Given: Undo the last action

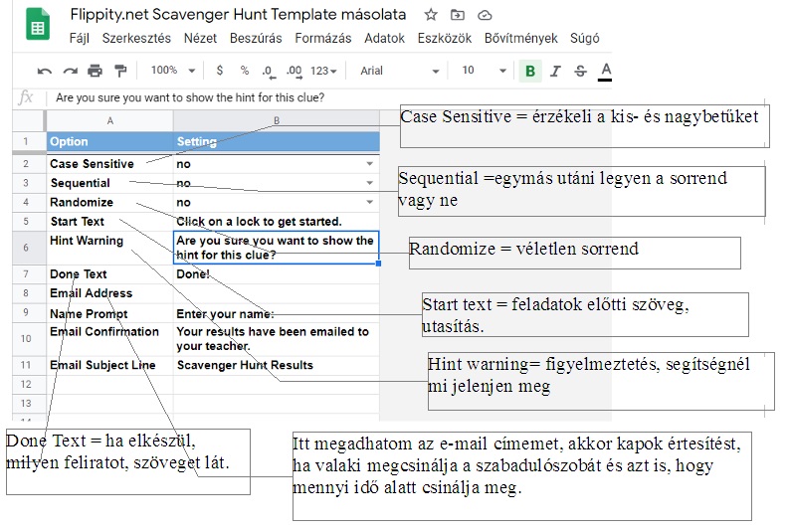Looking at the screenshot, I should pos(45,71).
